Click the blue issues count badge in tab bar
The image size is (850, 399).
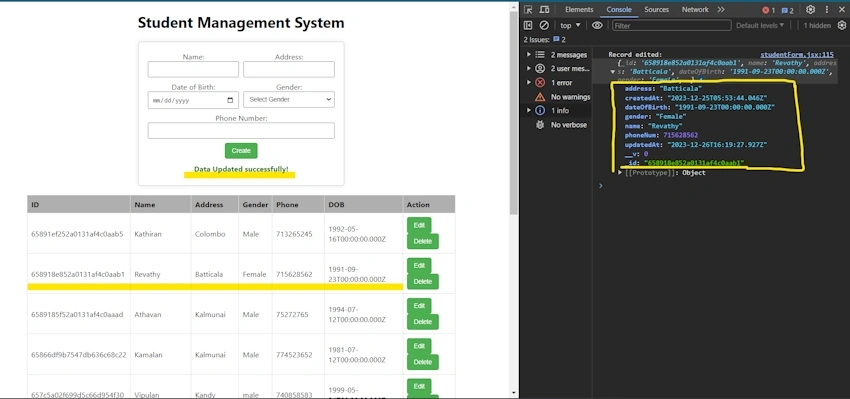[x=787, y=10]
